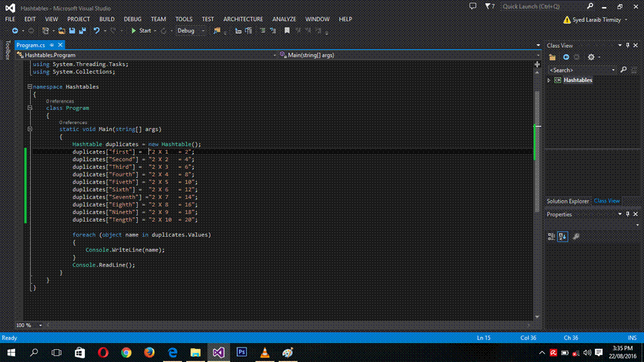Click the Undo toolbar icon

point(96,30)
